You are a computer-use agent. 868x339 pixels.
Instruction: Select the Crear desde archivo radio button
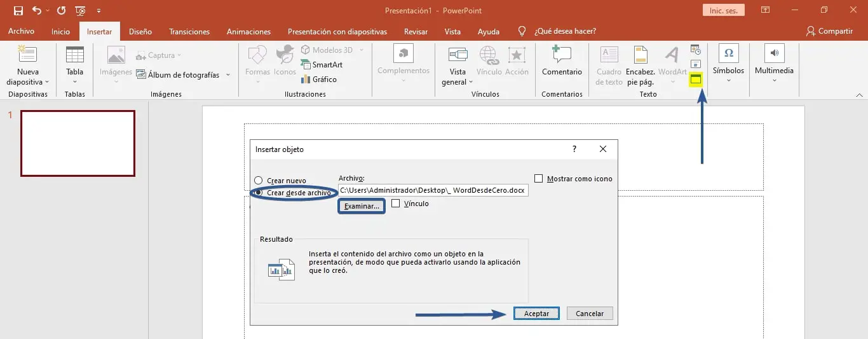coord(258,193)
